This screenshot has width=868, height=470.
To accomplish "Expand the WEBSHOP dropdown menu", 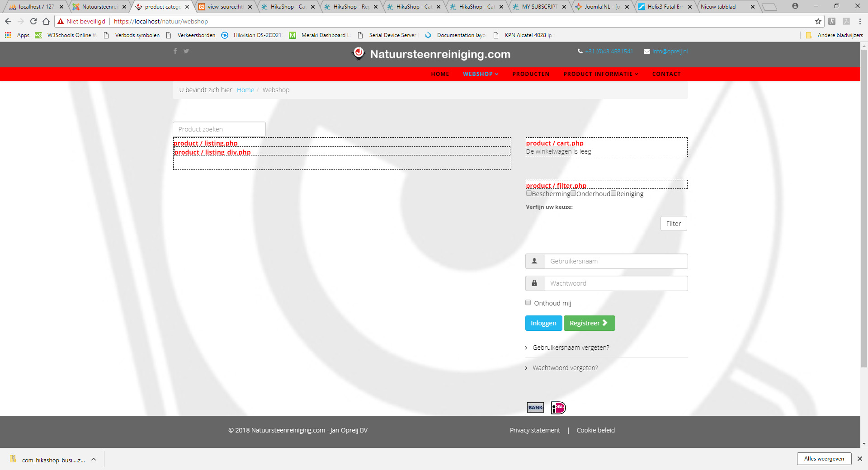I will pos(481,74).
